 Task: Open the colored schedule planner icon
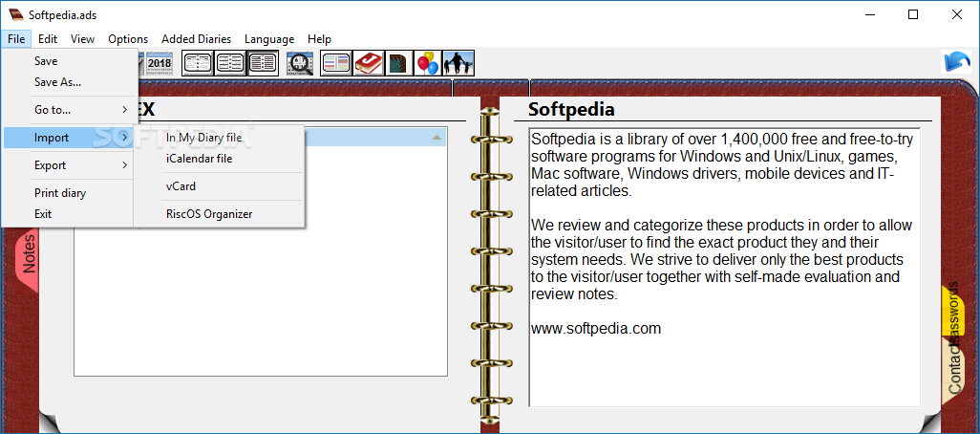pos(336,63)
